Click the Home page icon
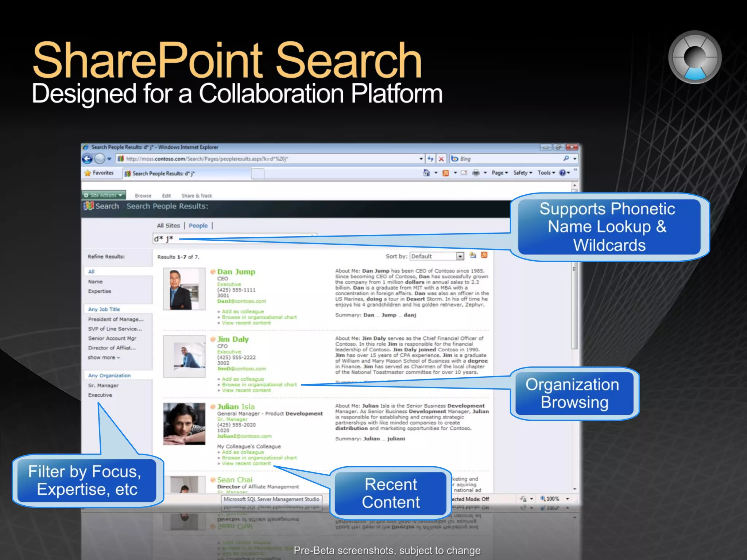Image resolution: width=747 pixels, height=560 pixels. point(426,173)
